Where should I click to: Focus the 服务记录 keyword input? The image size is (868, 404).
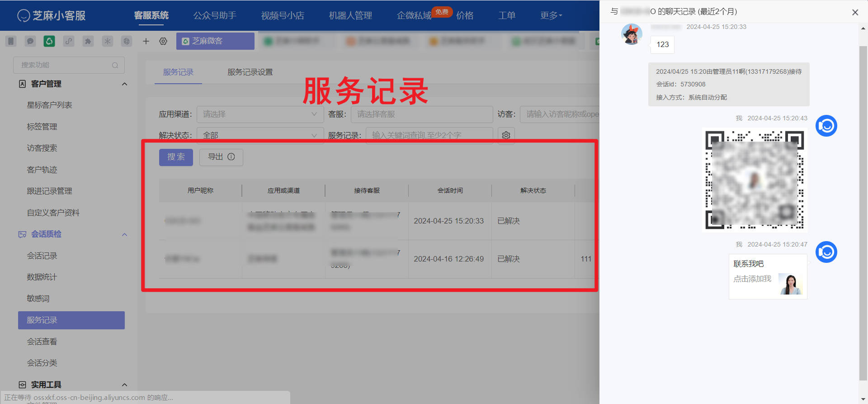pos(429,135)
